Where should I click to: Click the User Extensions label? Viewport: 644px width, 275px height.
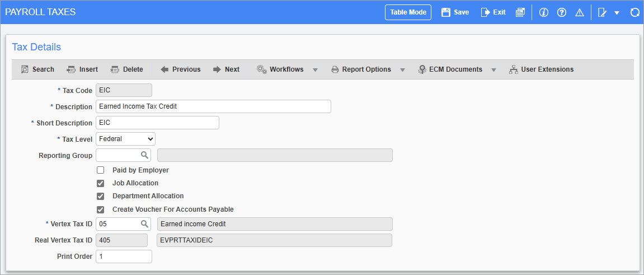[547, 69]
